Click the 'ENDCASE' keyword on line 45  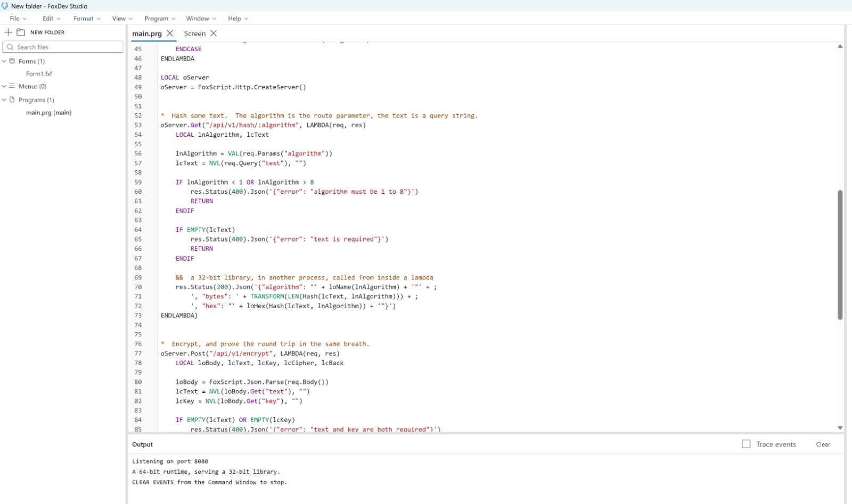point(189,49)
